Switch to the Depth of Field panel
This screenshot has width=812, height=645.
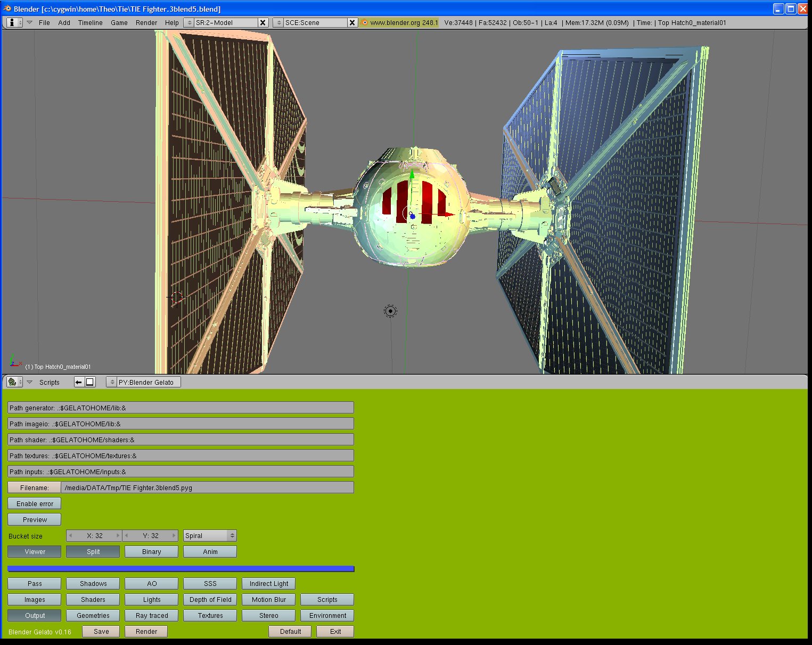(x=210, y=600)
